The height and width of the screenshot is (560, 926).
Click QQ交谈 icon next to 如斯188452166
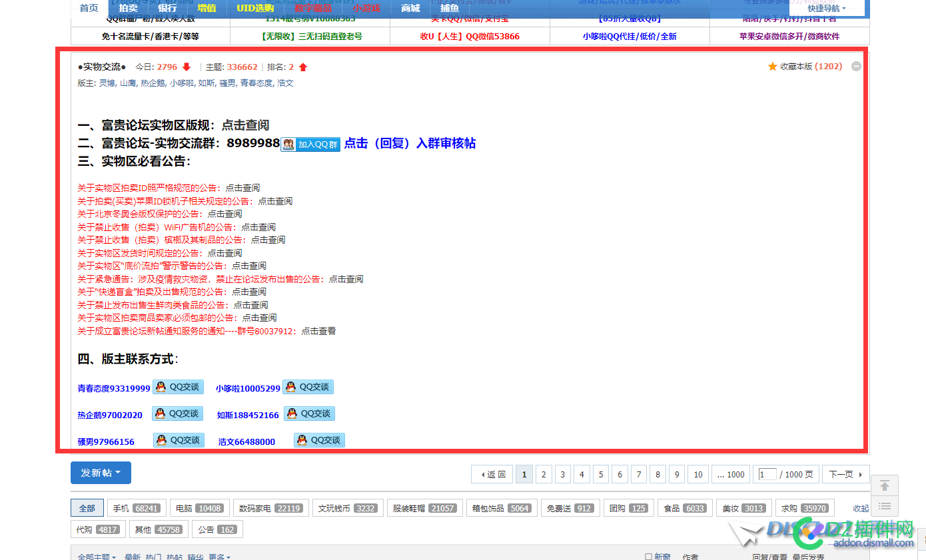tap(309, 414)
